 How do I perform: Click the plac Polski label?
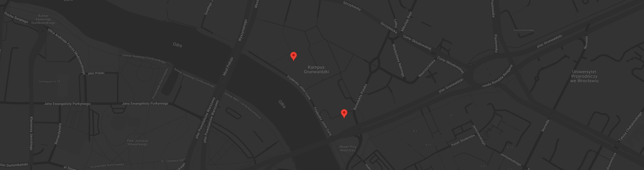96,73
